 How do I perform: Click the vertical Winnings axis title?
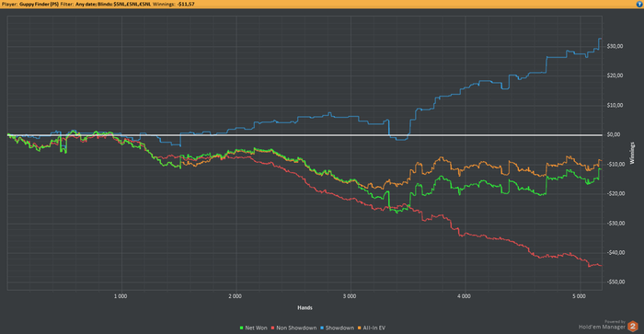click(633, 153)
